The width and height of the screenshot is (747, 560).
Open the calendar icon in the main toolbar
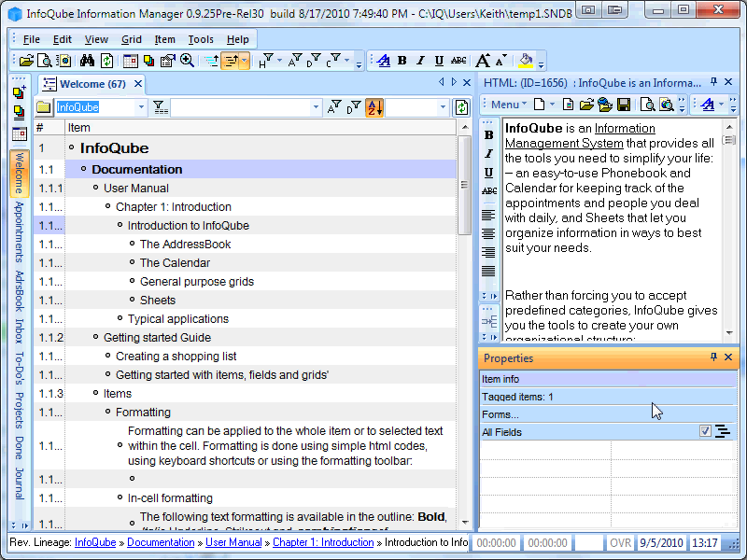(130, 61)
